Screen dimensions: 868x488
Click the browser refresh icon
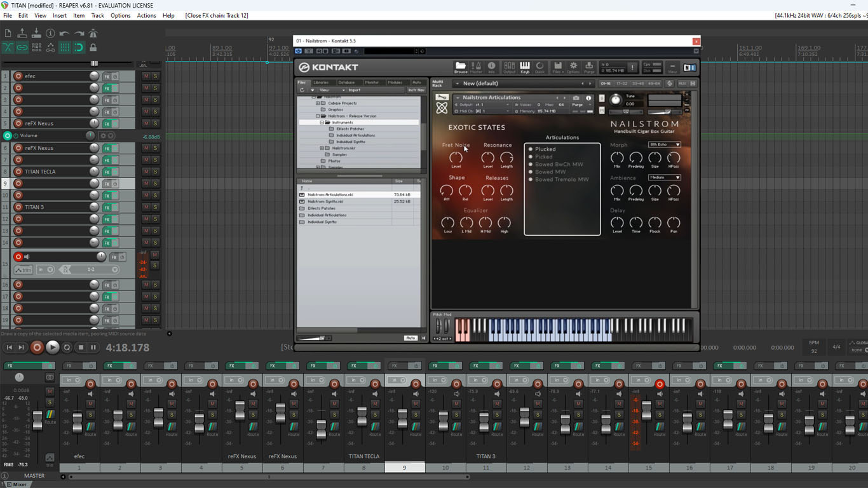[302, 90]
